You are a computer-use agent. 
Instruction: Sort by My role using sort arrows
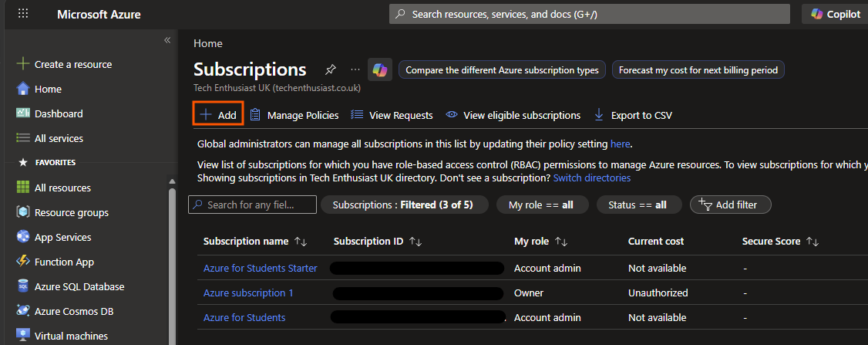tap(561, 242)
